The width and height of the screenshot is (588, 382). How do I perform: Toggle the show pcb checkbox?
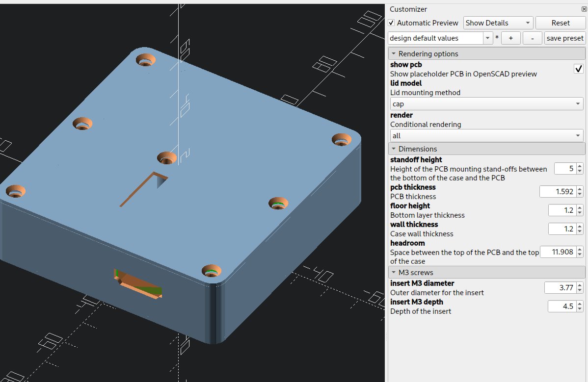(579, 69)
